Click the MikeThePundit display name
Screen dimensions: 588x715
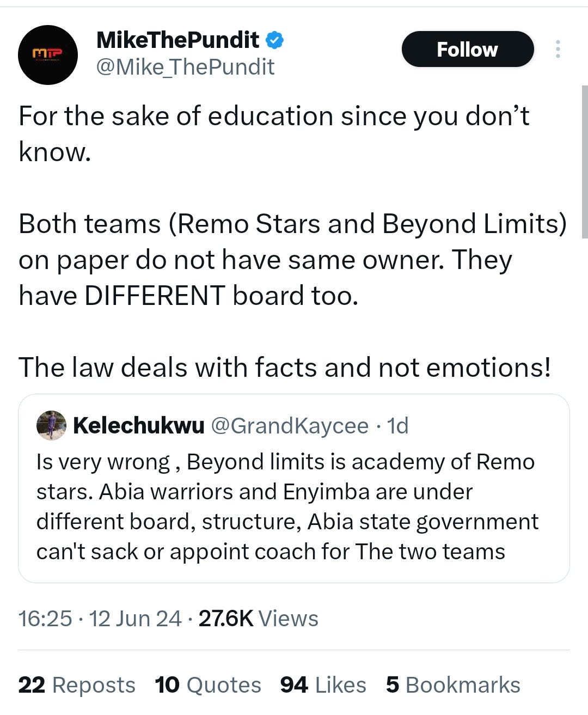click(177, 40)
